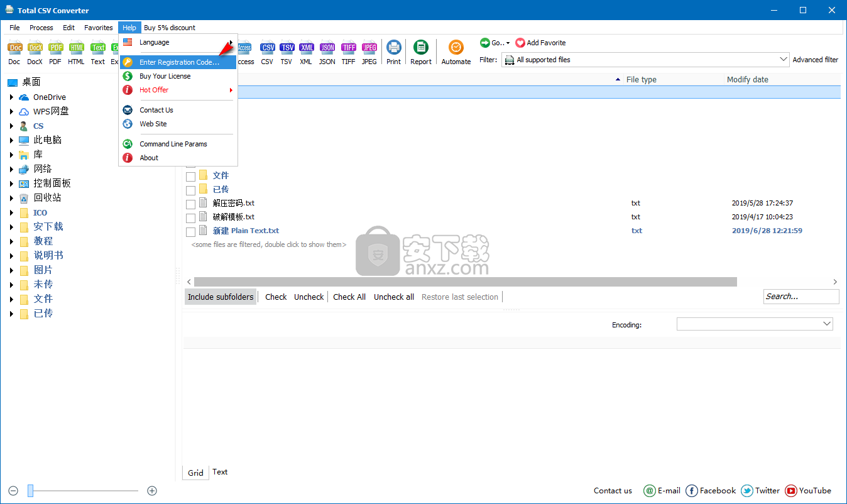Image resolution: width=847 pixels, height=504 pixels.
Task: Visit the Facebook page icon
Action: point(692,491)
